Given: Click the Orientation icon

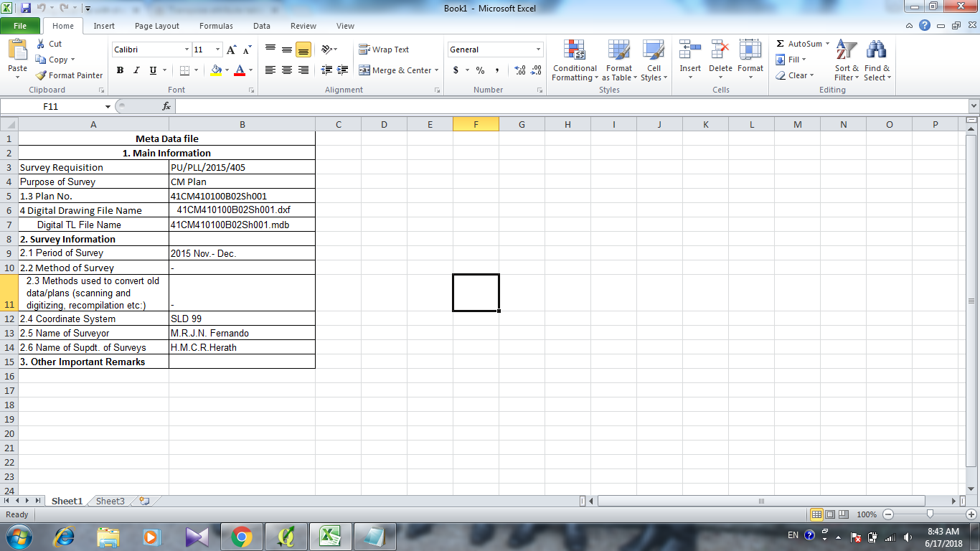Looking at the screenshot, I should point(326,50).
